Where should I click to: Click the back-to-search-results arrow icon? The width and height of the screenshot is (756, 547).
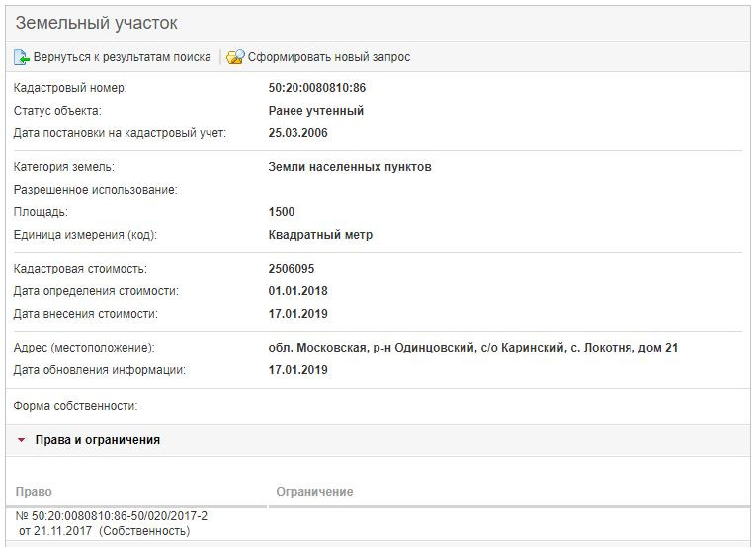(22, 57)
